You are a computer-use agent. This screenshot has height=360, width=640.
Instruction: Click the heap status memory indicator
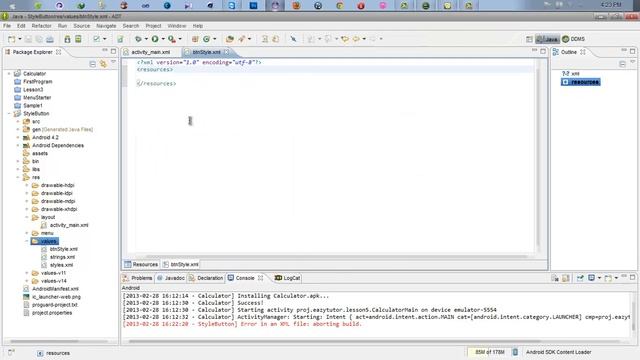[489, 352]
